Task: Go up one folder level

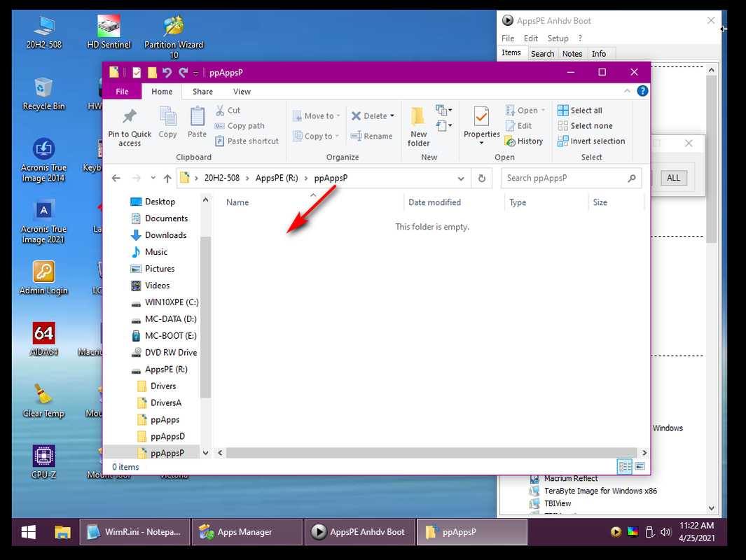Action: 167,178
